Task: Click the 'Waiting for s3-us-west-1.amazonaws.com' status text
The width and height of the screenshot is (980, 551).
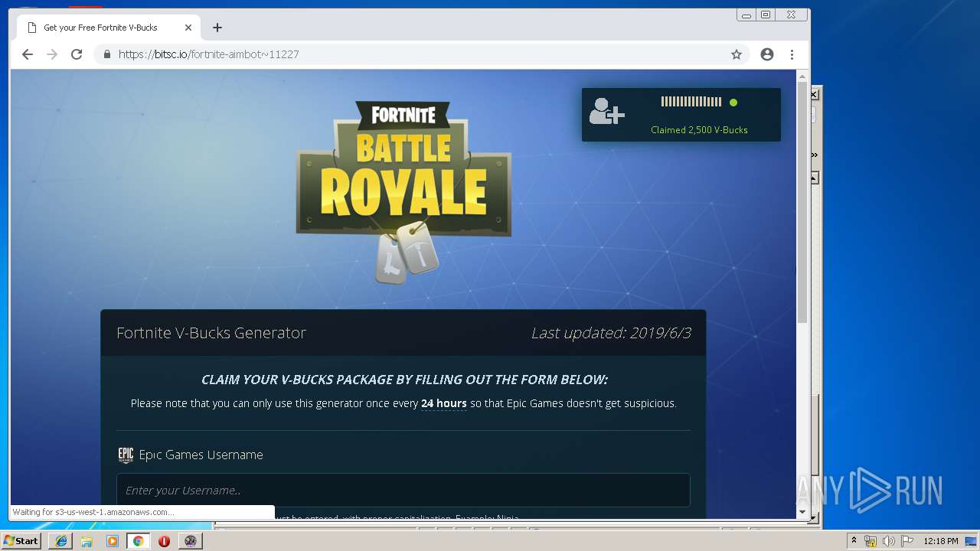Action: click(93, 512)
